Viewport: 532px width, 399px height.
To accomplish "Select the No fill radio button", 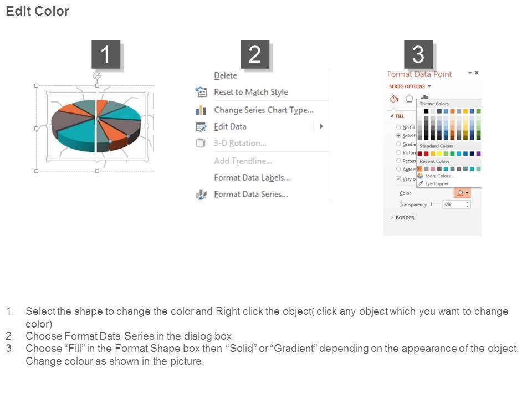I will [x=398, y=127].
